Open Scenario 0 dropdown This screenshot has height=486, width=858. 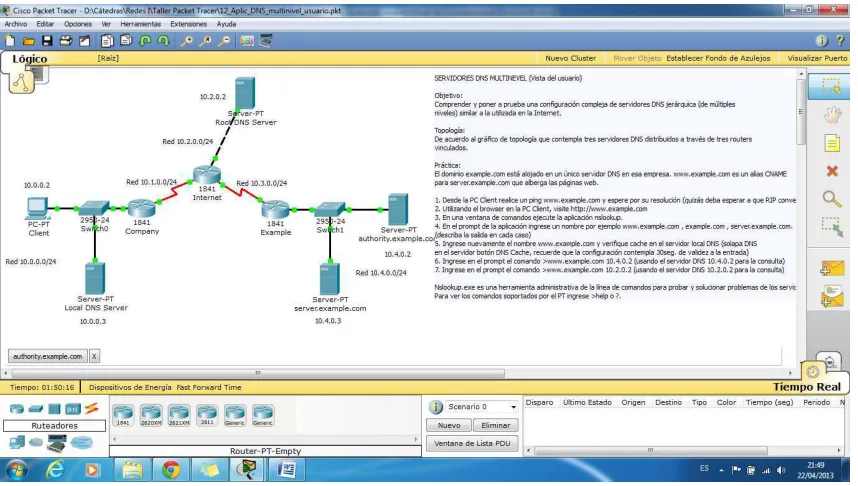tap(482, 407)
